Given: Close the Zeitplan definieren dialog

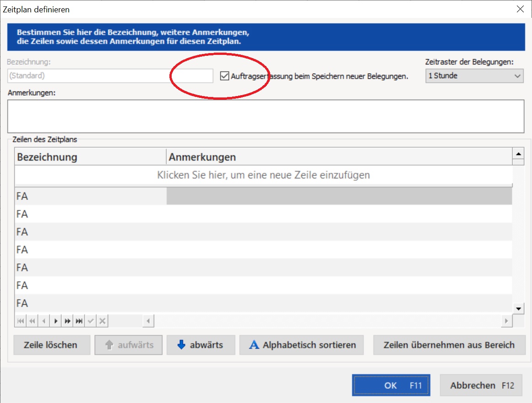Looking at the screenshot, I should pos(520,9).
